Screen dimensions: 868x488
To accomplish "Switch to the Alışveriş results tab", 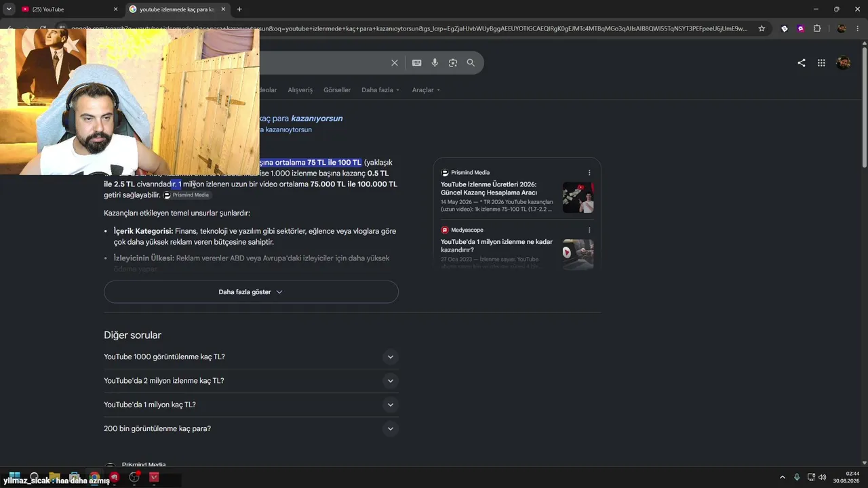I will (x=300, y=90).
